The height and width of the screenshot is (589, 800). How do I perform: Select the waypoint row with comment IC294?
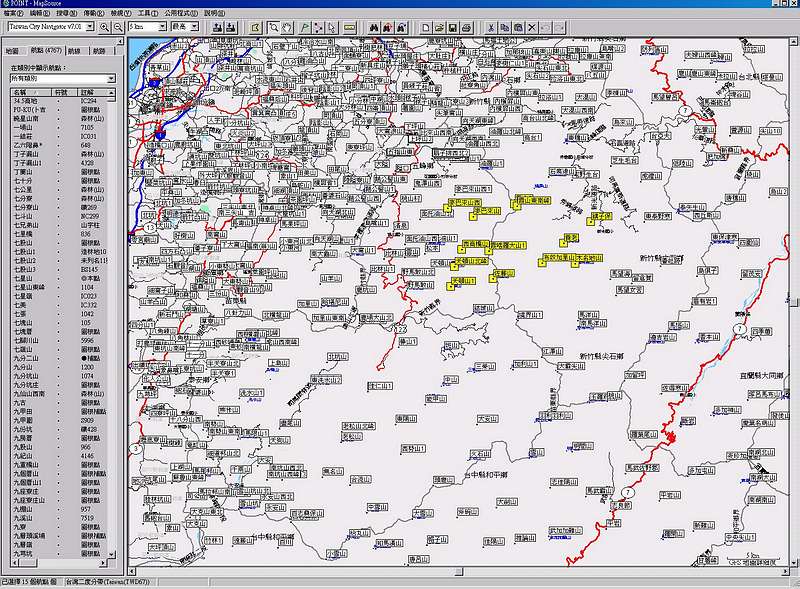60,101
